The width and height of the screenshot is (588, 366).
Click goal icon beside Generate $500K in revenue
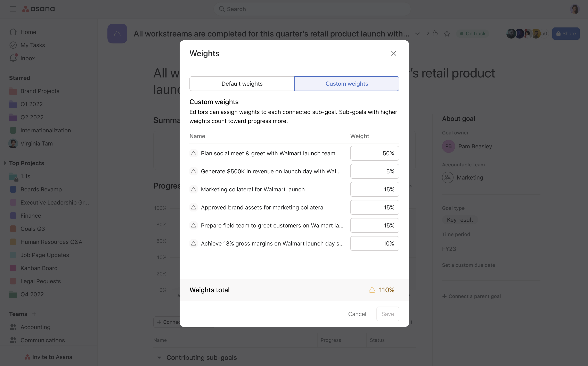[194, 171]
